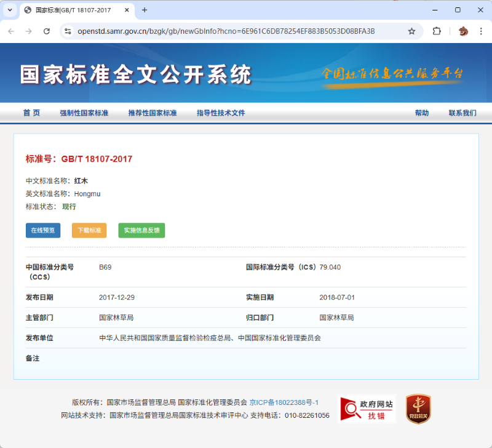
Task: Open Chrome three-dot menu
Action: pos(481,31)
